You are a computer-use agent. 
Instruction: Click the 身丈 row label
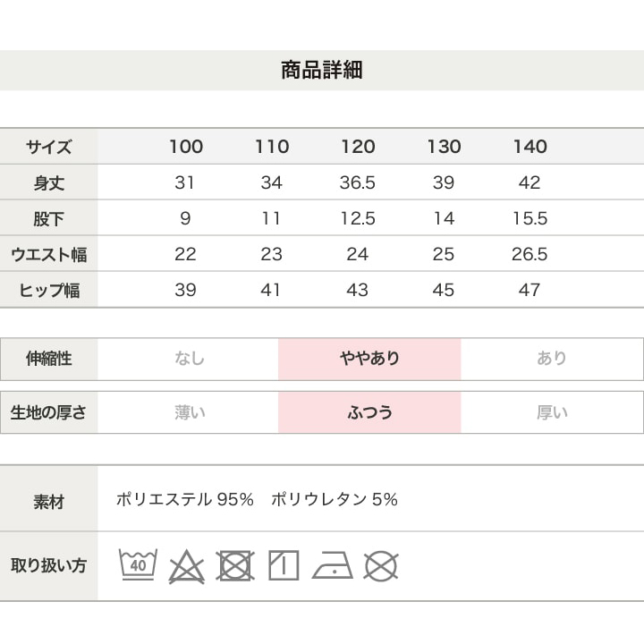[x=48, y=183]
